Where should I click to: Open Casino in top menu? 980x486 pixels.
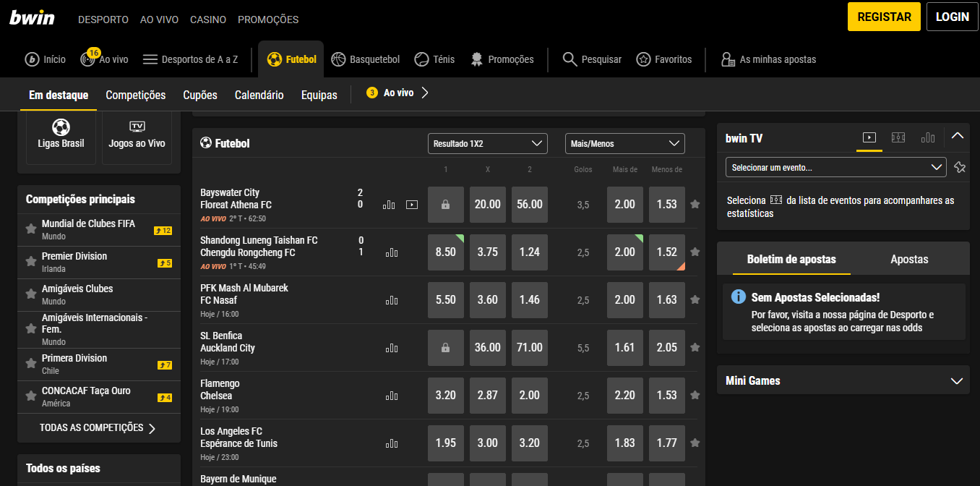click(208, 20)
